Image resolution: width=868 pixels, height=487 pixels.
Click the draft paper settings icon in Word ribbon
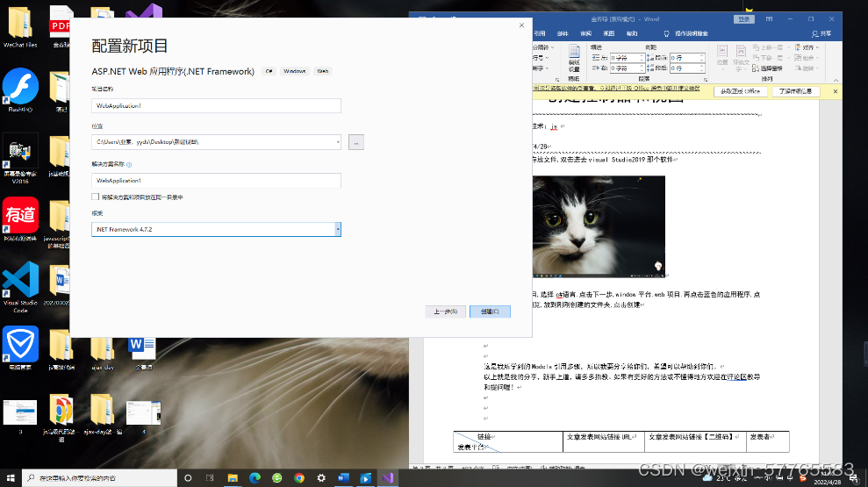pyautogui.click(x=574, y=58)
